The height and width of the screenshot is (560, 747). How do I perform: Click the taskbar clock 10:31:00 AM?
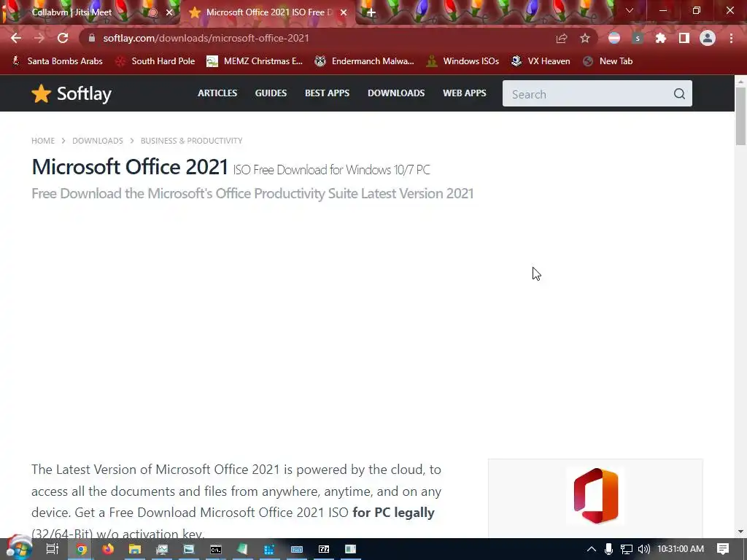pyautogui.click(x=681, y=549)
